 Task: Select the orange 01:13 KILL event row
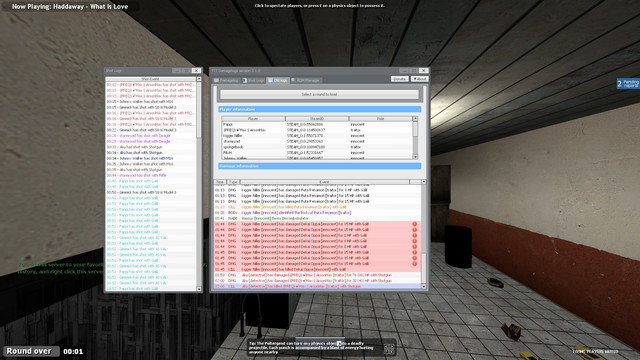coord(318,207)
